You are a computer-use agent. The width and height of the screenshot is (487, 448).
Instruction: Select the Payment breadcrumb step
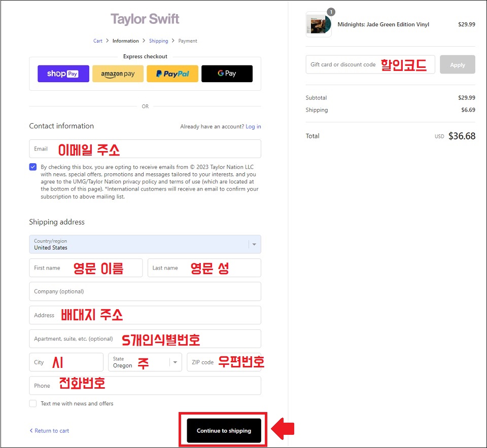coord(188,41)
